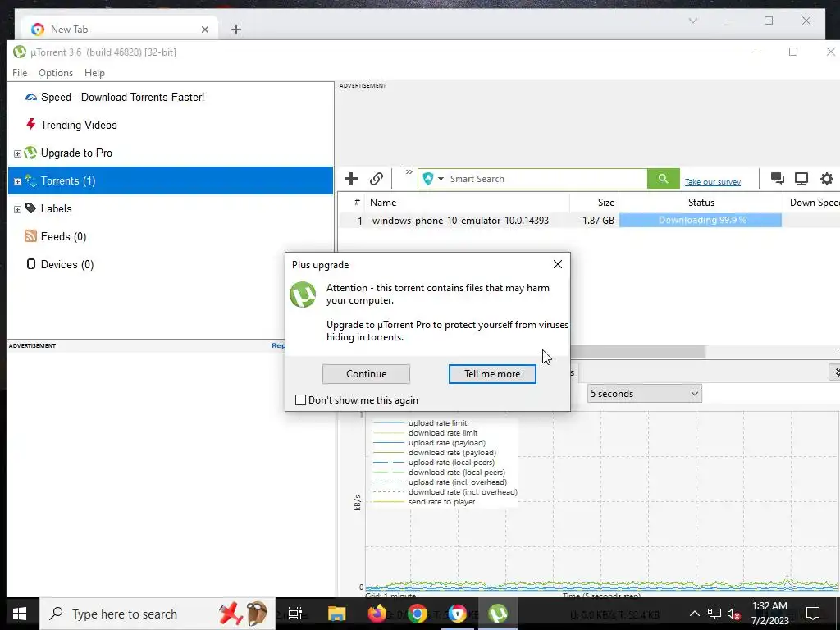
Task: Expand the hidden toolbar chevron
Action: coord(409,172)
